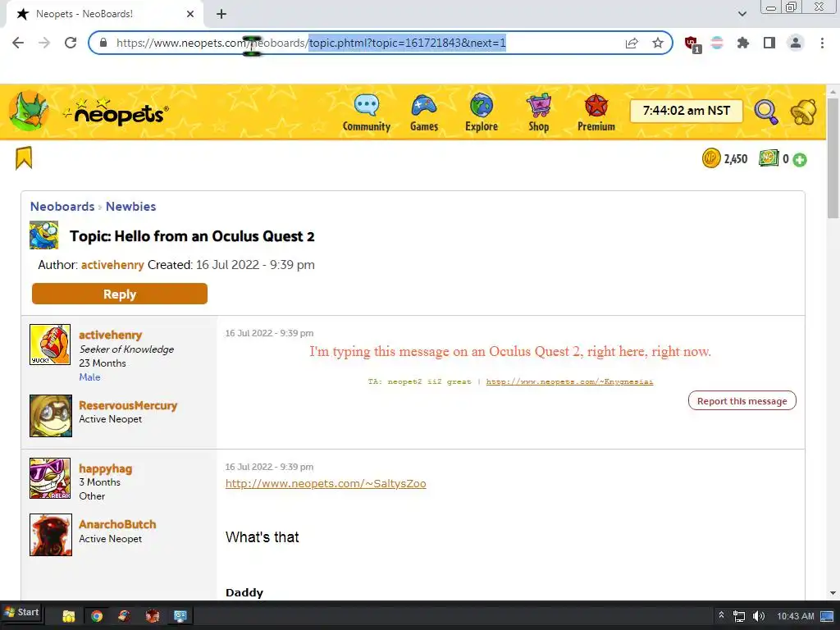This screenshot has width=840, height=630.
Task: View site info via the padlock icon
Action: pyautogui.click(x=103, y=43)
